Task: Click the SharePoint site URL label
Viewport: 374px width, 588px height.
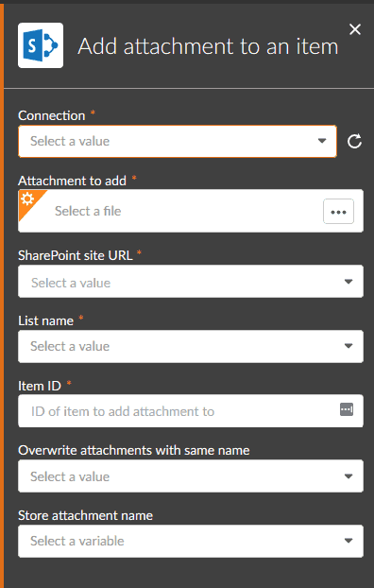Action: 76,255
